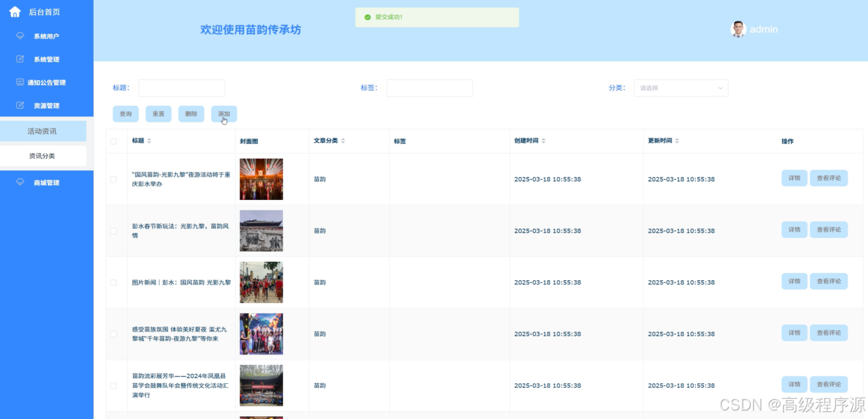
Task: Focus the 标签 search input field
Action: point(429,88)
